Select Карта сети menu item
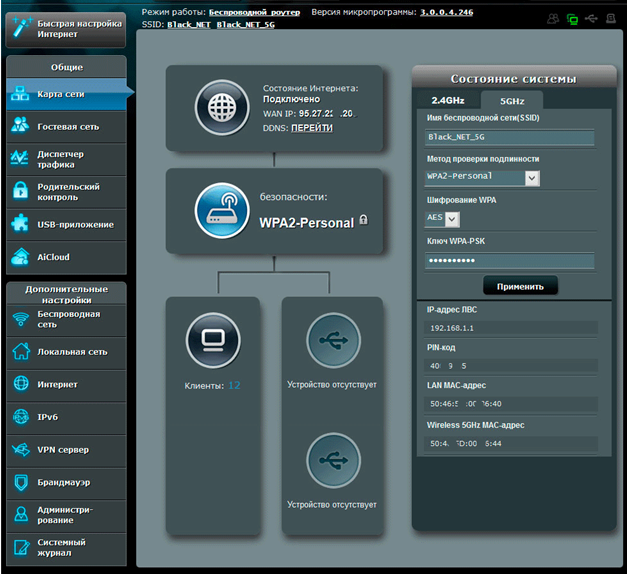The height and width of the screenshot is (576, 627). (66, 94)
